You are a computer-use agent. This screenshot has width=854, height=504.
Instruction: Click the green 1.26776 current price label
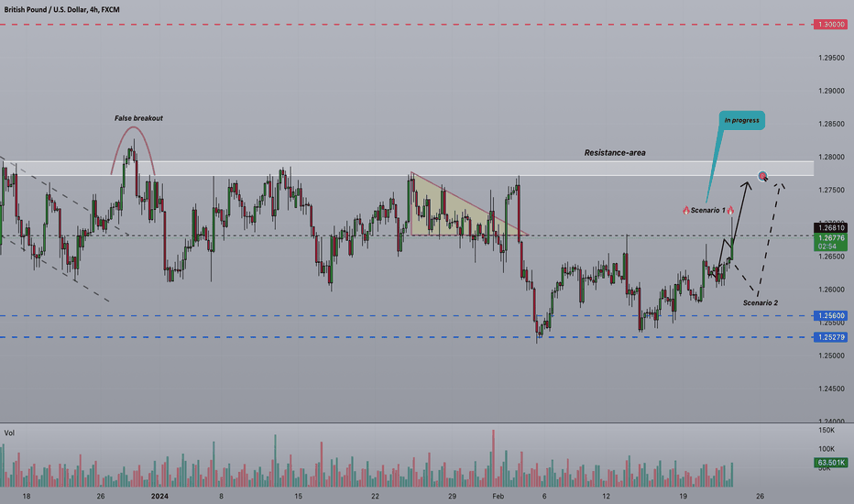[830, 242]
